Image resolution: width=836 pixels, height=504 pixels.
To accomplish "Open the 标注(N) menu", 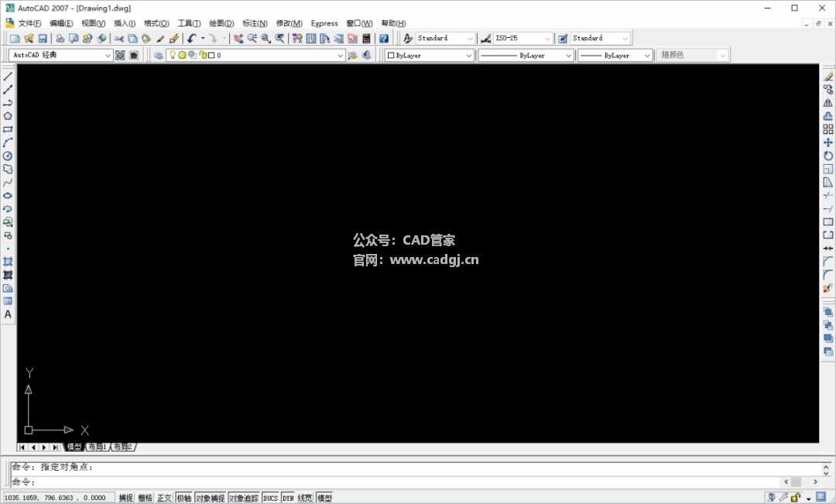I will 255,23.
